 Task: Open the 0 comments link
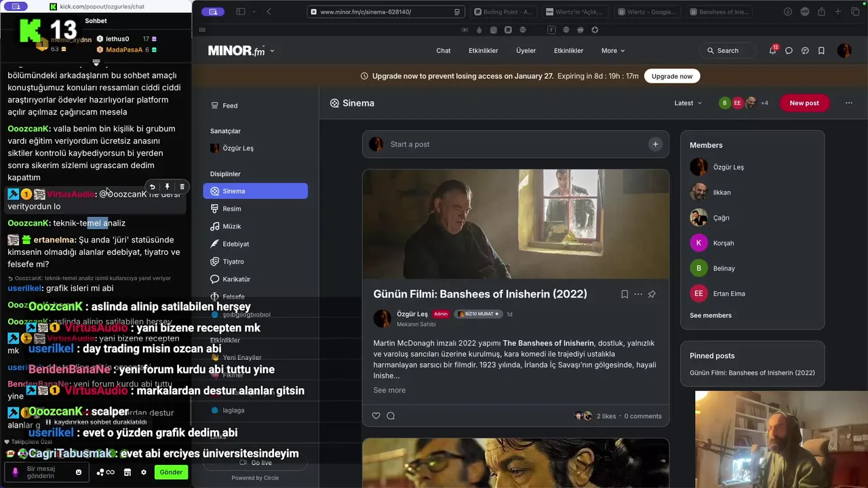point(643,416)
